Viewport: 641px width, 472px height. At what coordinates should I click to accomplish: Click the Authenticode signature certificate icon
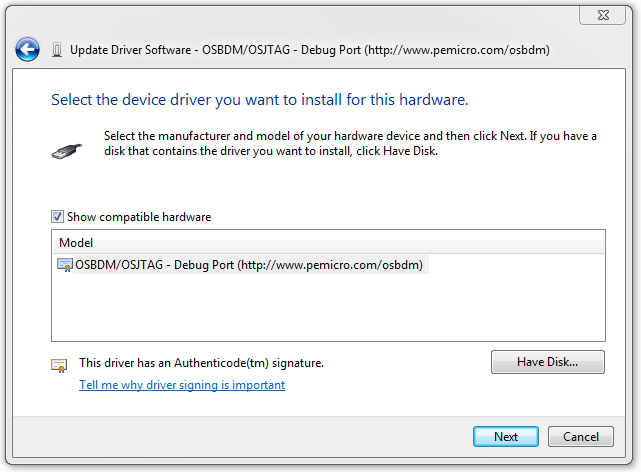coord(59,365)
